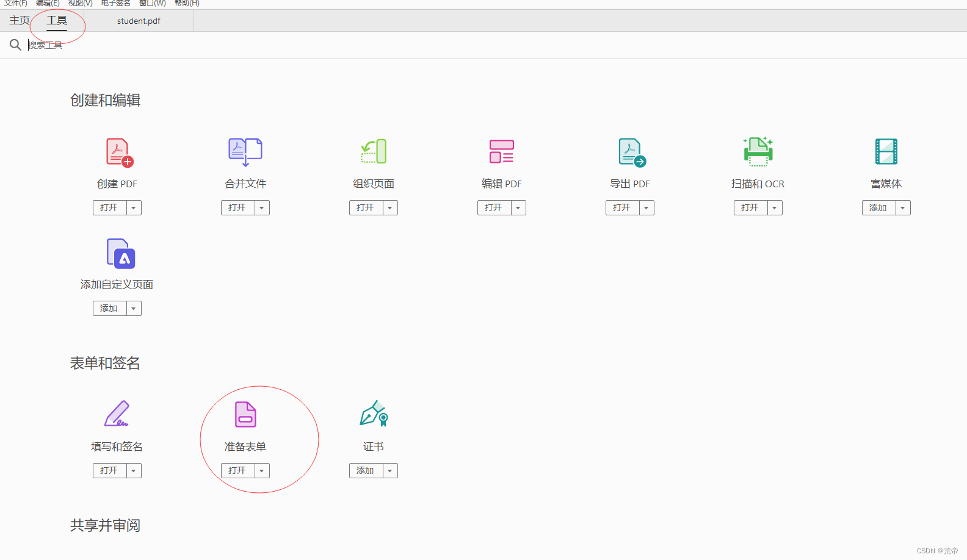Screen dimensions: 967x560
Task: Switch to the 工具 tab
Action: (x=57, y=21)
